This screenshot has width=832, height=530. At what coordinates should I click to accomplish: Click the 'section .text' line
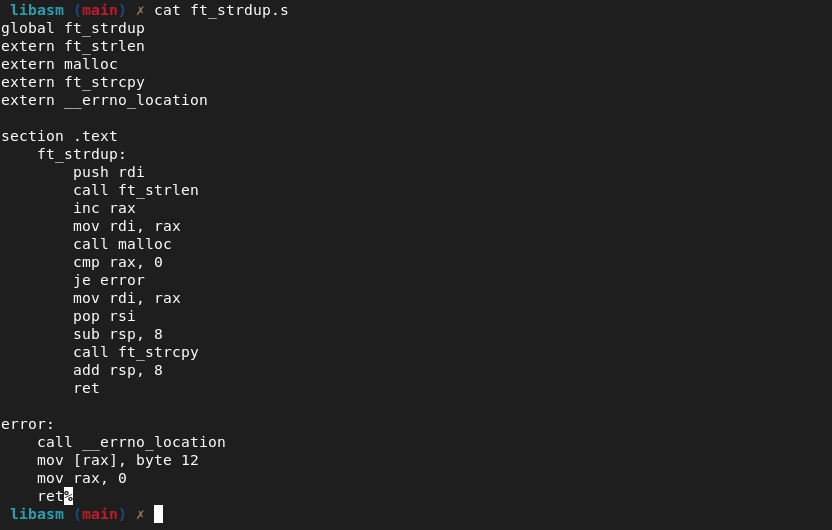pyautogui.click(x=59, y=136)
